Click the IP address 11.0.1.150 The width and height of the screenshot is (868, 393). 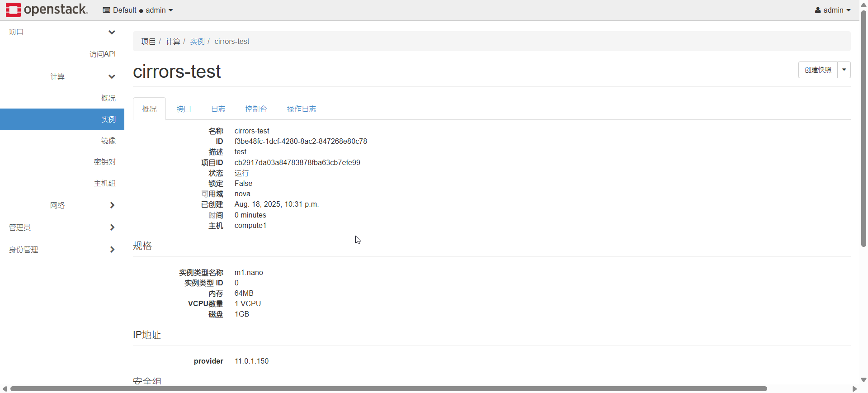point(252,361)
